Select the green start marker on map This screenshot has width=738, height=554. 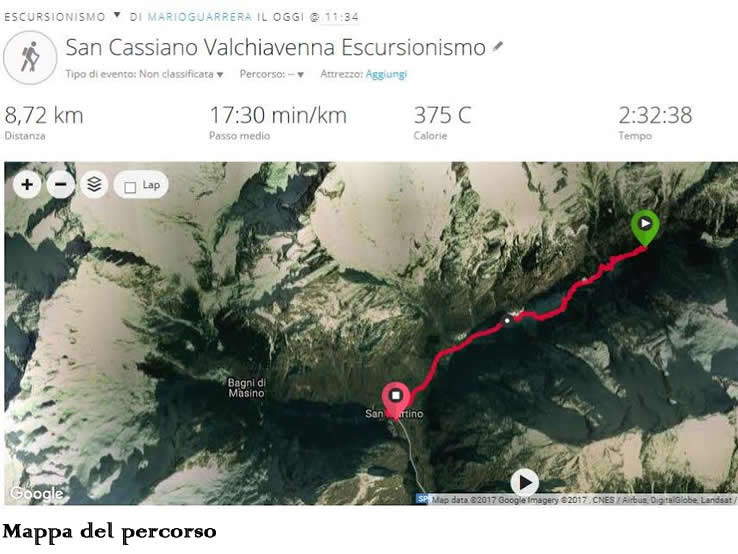pos(645,228)
